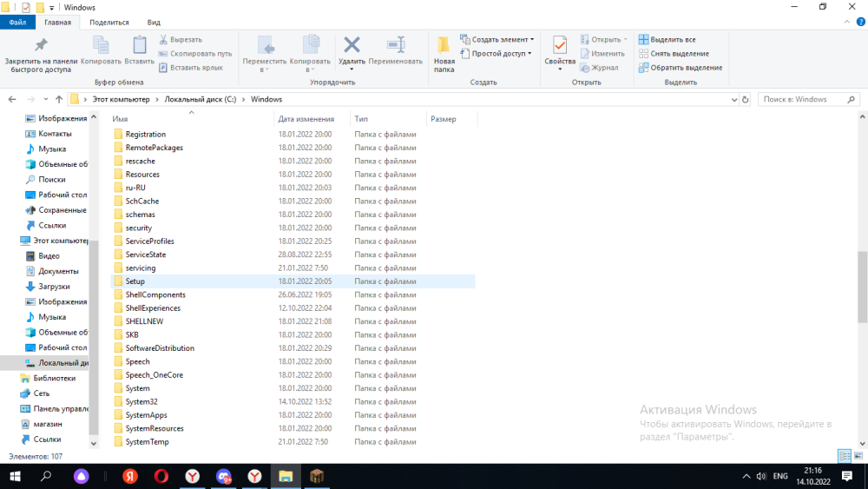The width and height of the screenshot is (868, 489).
Task: Switch to large icons view in status bar
Action: 858,456
